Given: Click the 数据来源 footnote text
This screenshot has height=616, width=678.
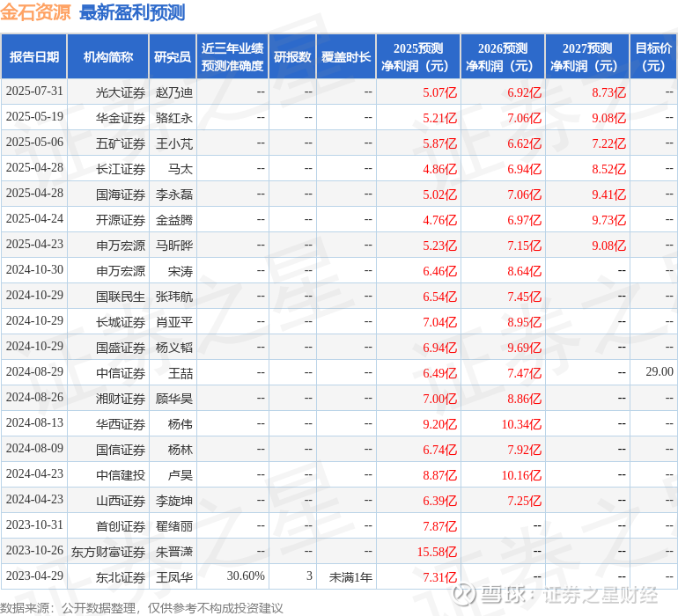Looking at the screenshot, I should (142, 608).
